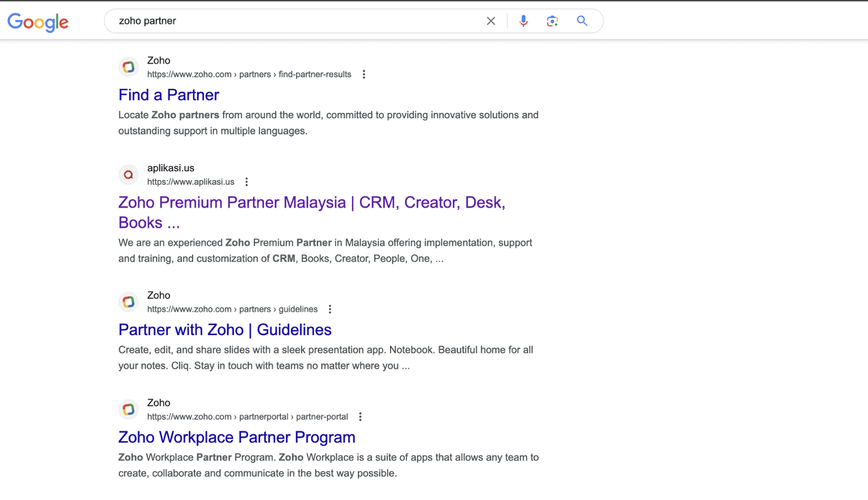Click the aplikasi.us favicon
Screen dimensions: 868x500
click(x=129, y=175)
